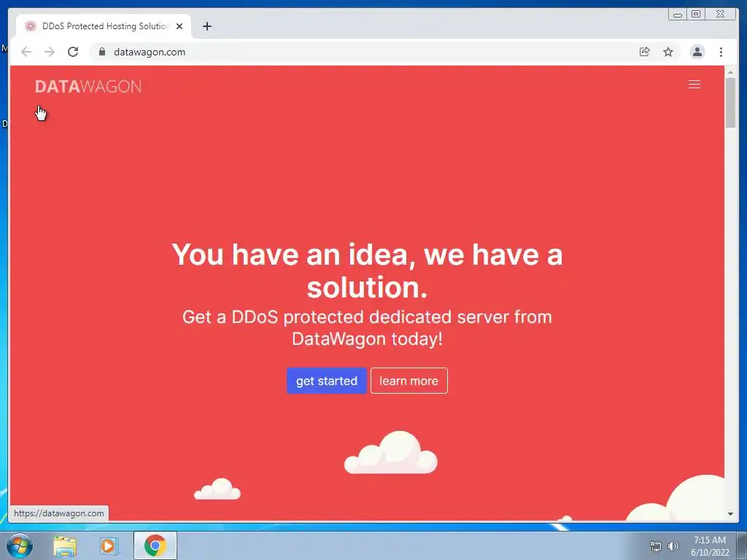Click the Chrome taskbar icon
This screenshot has height=560, width=747.
click(x=155, y=545)
